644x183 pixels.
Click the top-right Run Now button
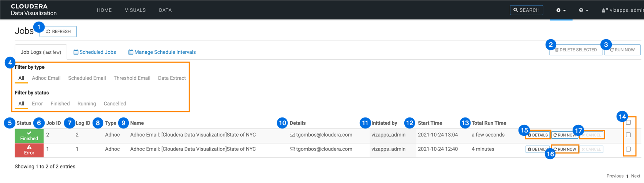(x=622, y=50)
